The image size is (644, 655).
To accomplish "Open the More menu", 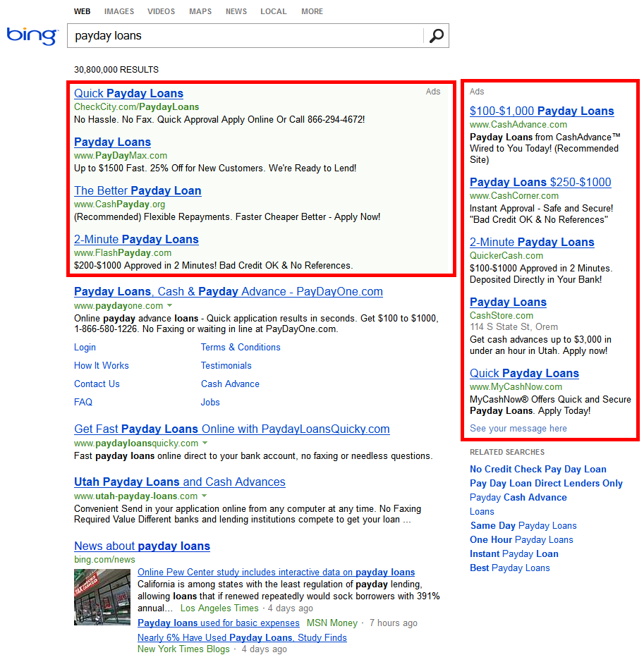I will tap(312, 11).
